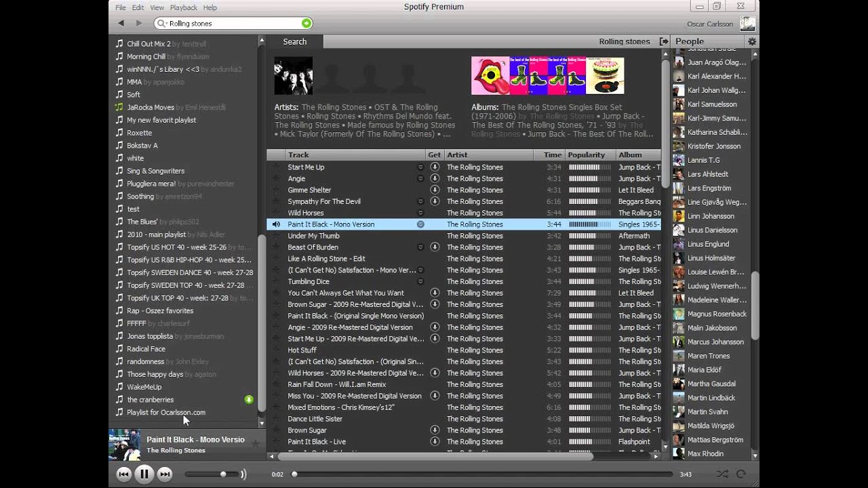868x488 pixels.
Task: Skip to the next track
Action: pyautogui.click(x=165, y=474)
